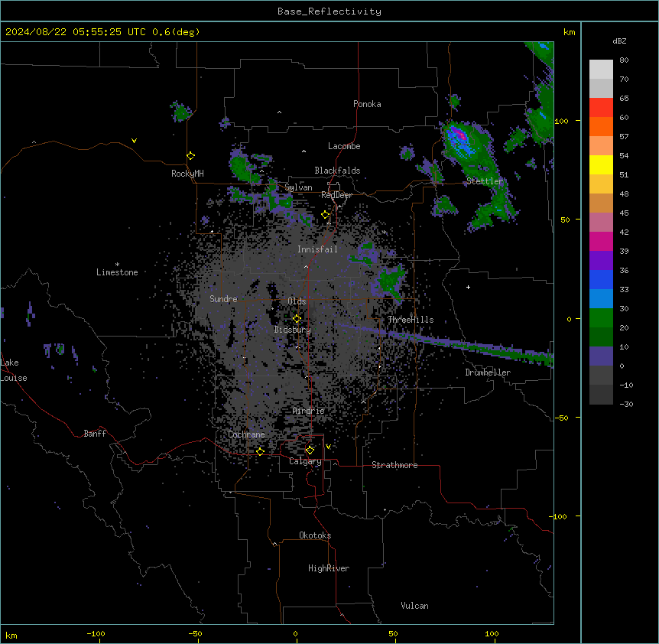Screen dimensions: 659x644
Task: Click the green 20 dBZ legend swatch
Action: pyautogui.click(x=601, y=318)
